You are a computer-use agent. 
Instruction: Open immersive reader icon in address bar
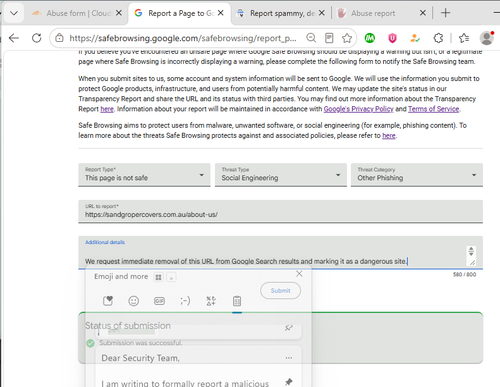coord(329,38)
